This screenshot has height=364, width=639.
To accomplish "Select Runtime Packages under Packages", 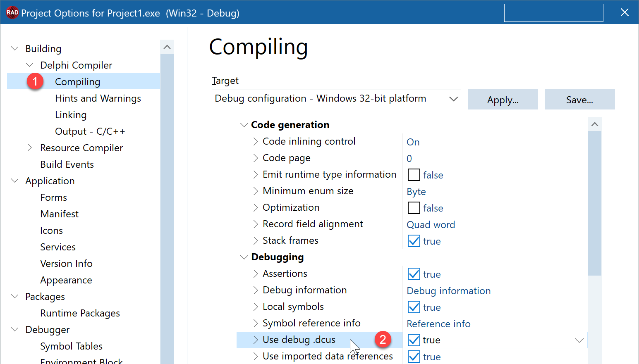I will pos(80,313).
